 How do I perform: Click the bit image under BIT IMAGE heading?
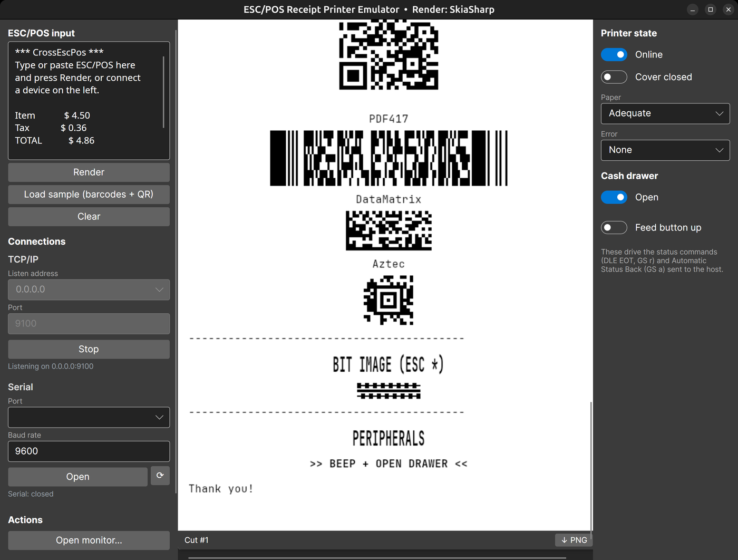389,391
